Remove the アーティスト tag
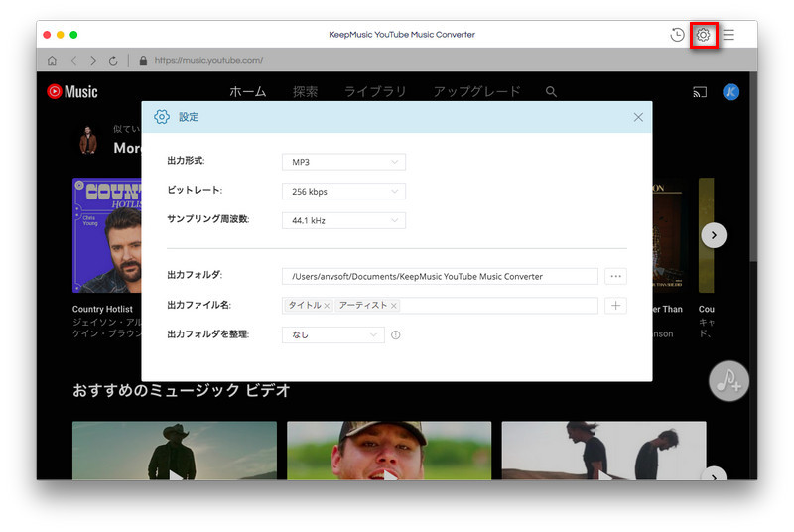 coord(393,306)
